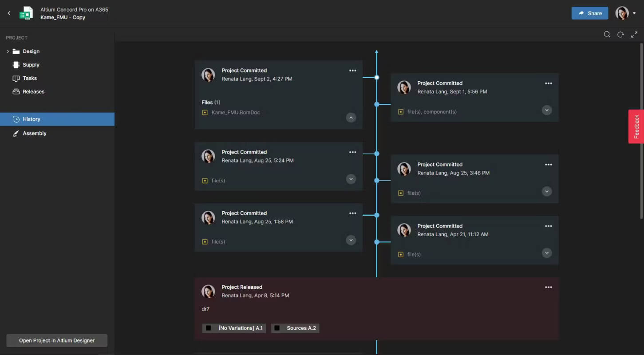
Task: Click the timeline node for Aug 25, 1:58 PM
Action: coord(376,215)
